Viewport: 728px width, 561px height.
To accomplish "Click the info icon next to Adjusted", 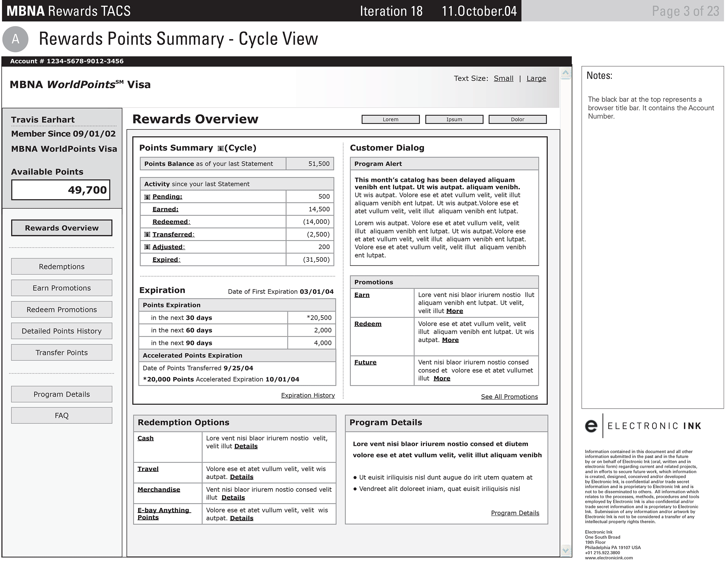I will [147, 247].
